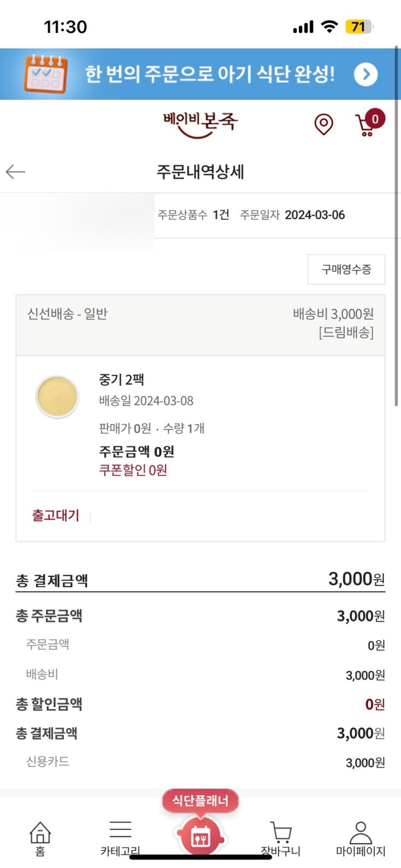Image resolution: width=401 pixels, height=868 pixels.
Task: Open the 카테고리 menu tab
Action: point(120,838)
